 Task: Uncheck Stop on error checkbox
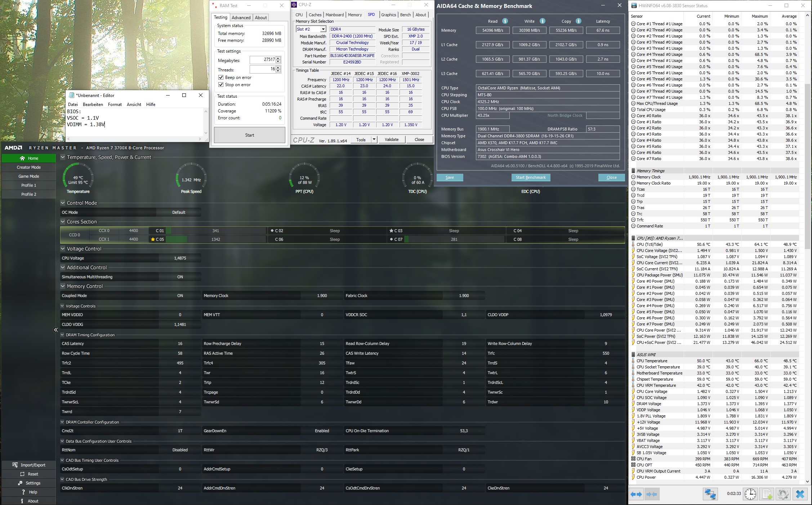[x=221, y=85]
